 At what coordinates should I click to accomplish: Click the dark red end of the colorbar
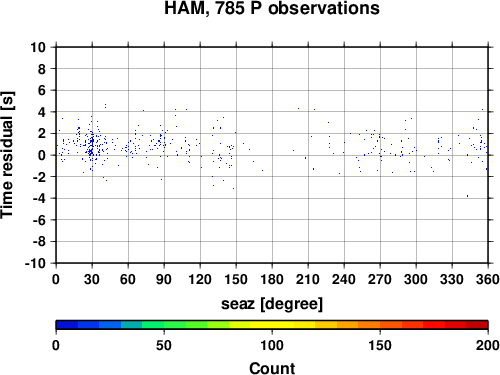477,325
